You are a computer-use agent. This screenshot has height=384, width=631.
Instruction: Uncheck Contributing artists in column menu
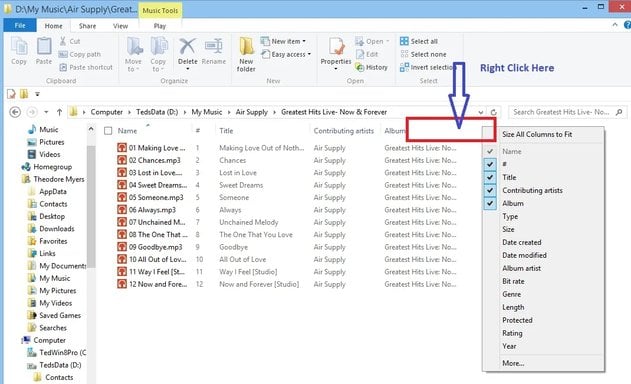click(x=490, y=190)
